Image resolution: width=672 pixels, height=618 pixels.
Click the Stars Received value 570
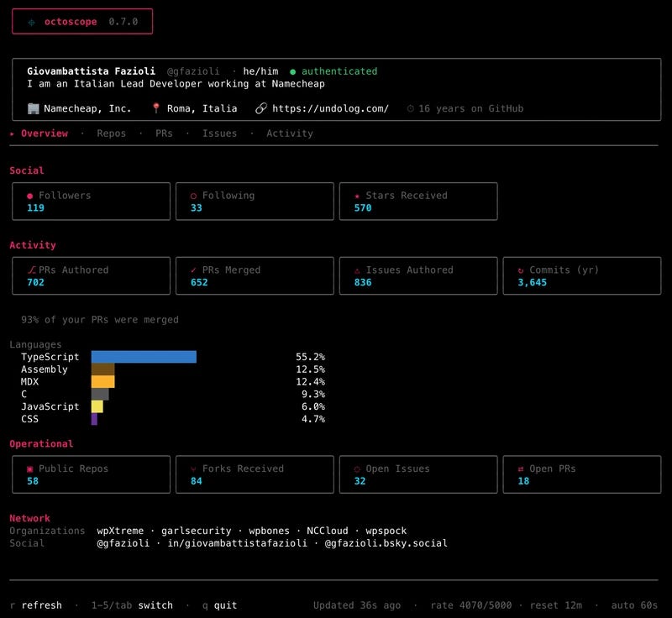[363, 208]
